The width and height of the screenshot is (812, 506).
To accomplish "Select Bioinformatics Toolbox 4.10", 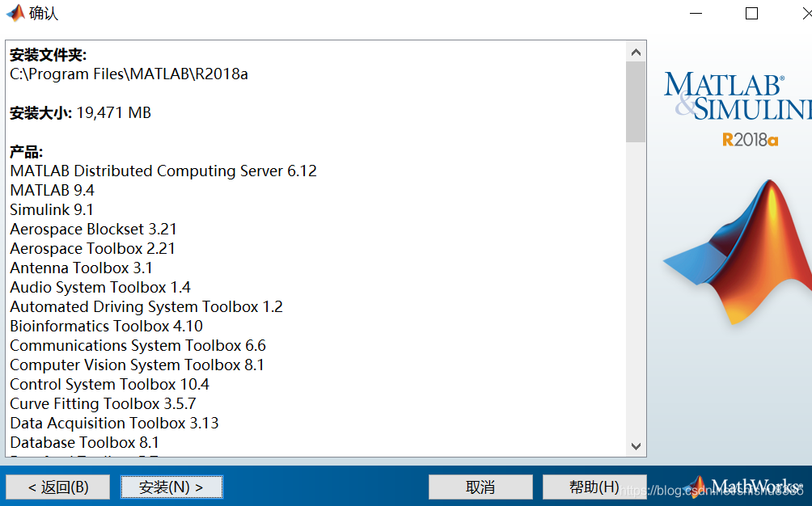I will (106, 327).
